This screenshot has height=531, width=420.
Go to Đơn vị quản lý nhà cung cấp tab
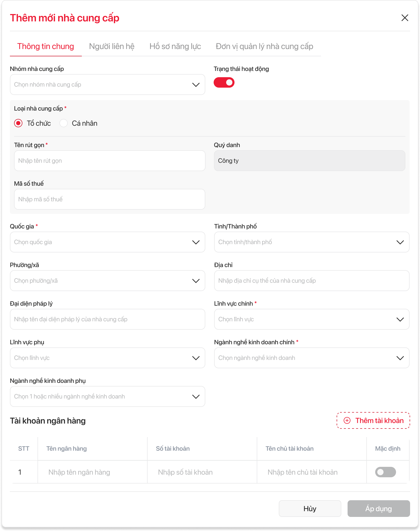tap(264, 46)
